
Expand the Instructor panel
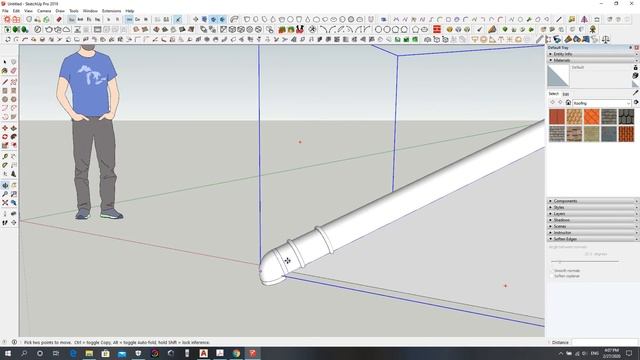tap(593, 233)
